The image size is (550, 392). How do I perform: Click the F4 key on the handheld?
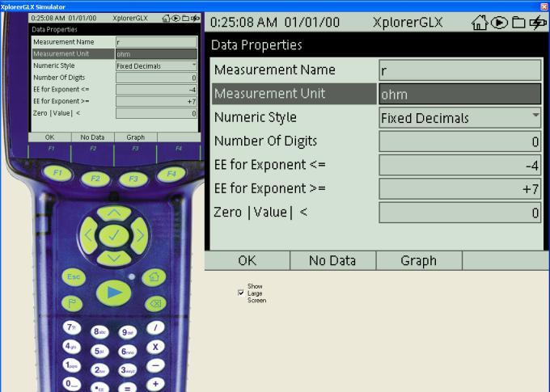point(171,174)
